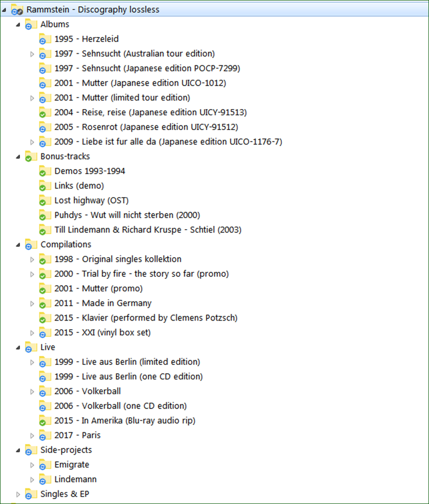The image size is (429, 504).
Task: Click the Live aus Berlin one CD folder icon
Action: 45,377
